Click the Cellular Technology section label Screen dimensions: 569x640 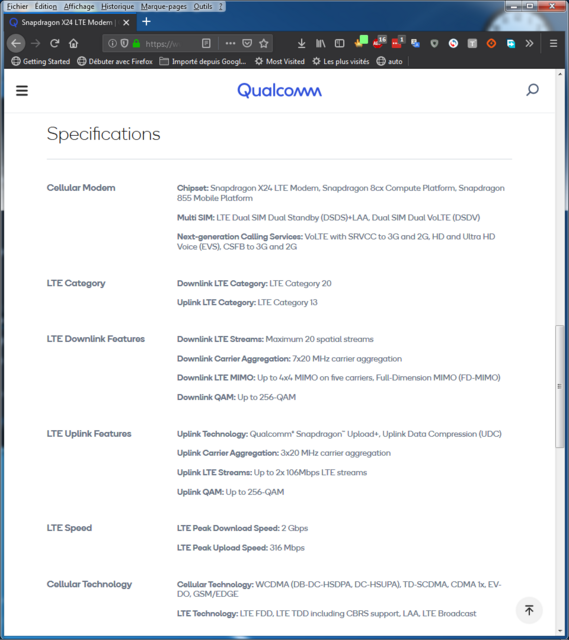89,584
